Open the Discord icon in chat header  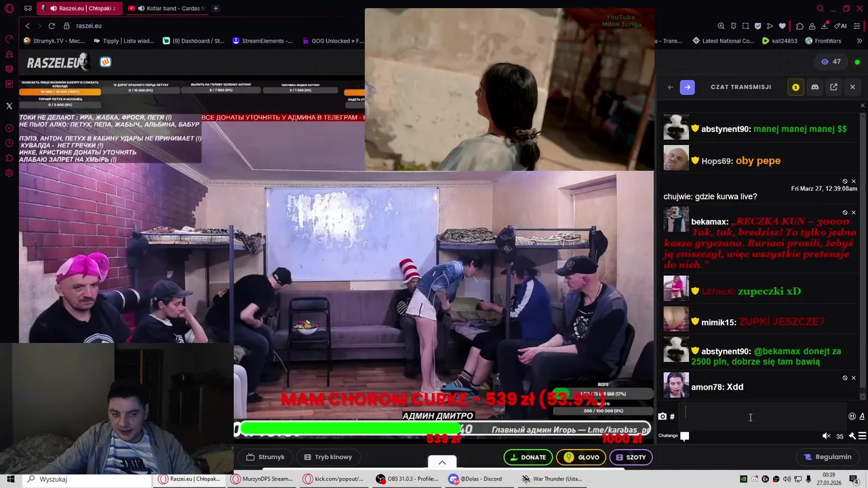point(814,87)
